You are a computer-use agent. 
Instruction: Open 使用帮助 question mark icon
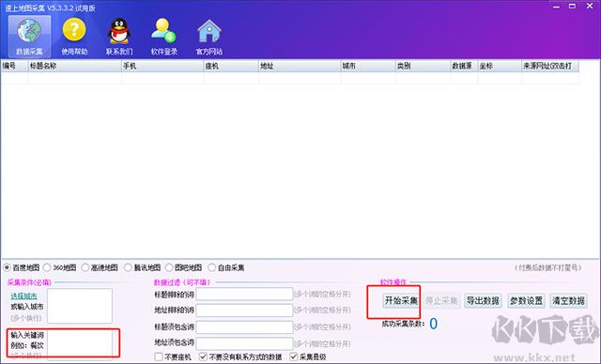click(x=74, y=37)
